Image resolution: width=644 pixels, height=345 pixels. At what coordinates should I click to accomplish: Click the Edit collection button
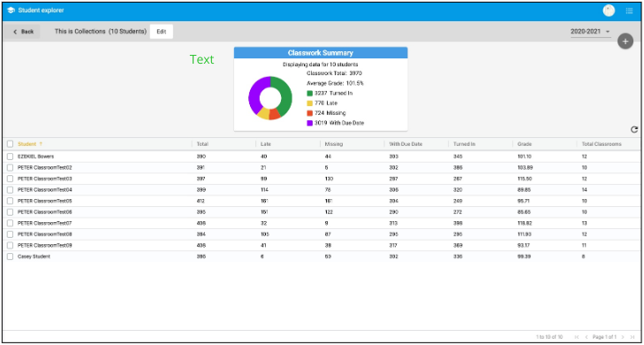tap(162, 32)
